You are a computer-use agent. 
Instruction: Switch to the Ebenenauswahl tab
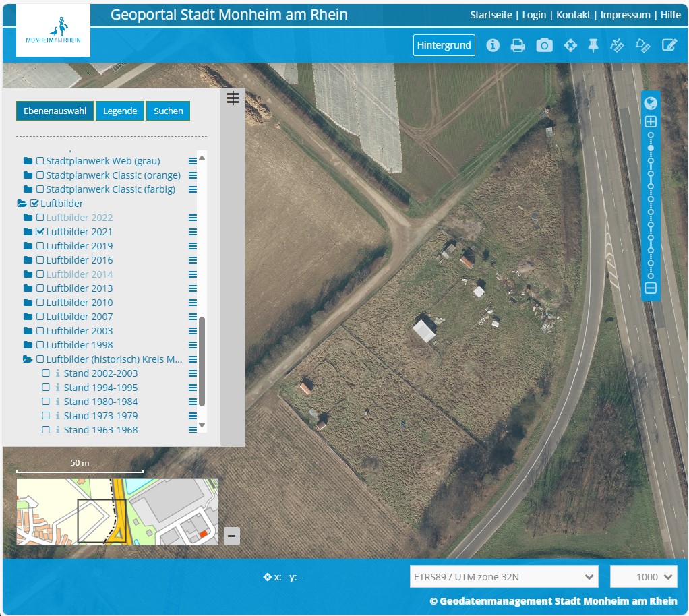[x=55, y=111]
